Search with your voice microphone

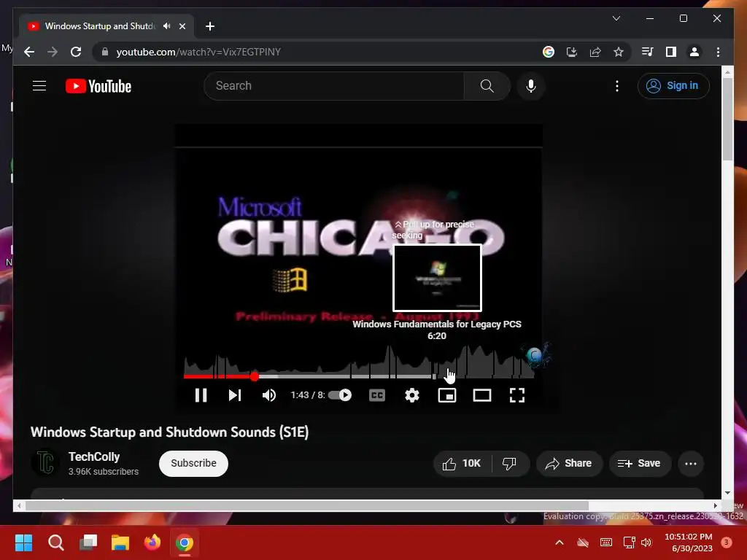531,86
